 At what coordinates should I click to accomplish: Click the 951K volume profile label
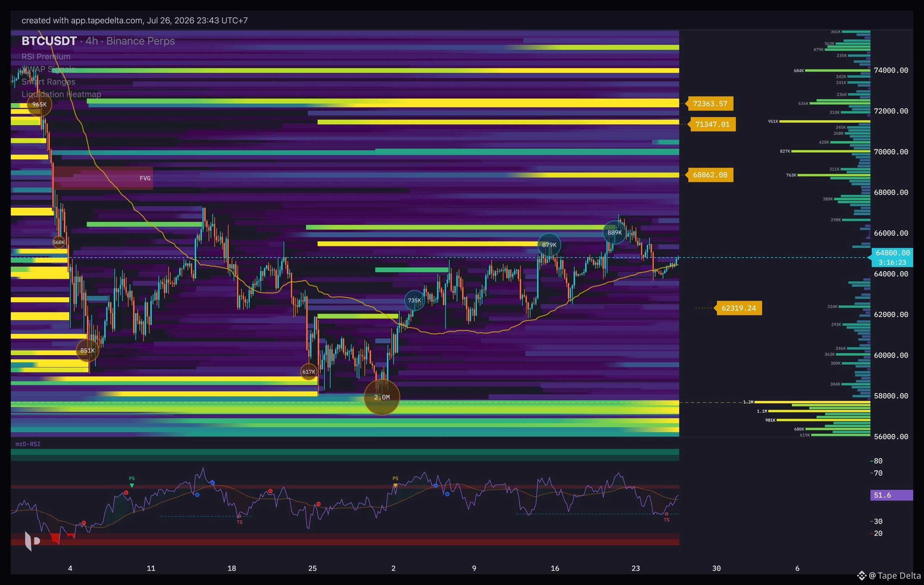(x=773, y=121)
